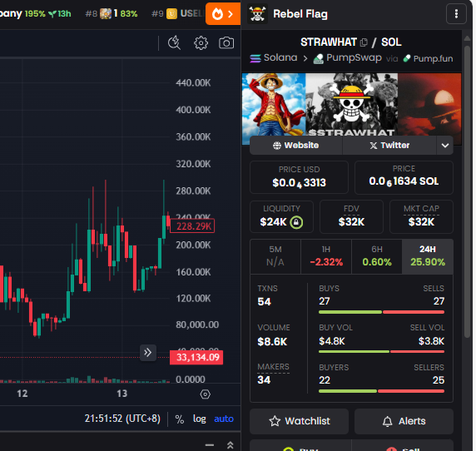The width and height of the screenshot is (476, 451).
Task: Click the $STRAWHAT skull banner image
Action: [351, 104]
